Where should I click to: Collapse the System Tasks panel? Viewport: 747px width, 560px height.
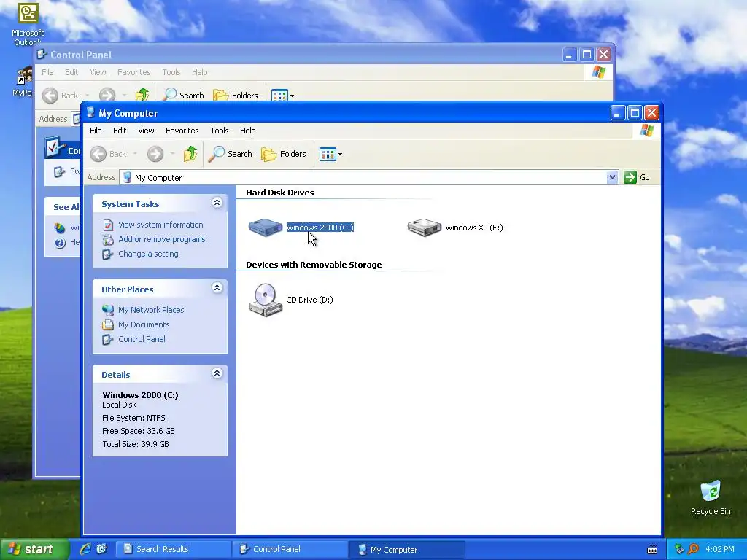point(217,203)
